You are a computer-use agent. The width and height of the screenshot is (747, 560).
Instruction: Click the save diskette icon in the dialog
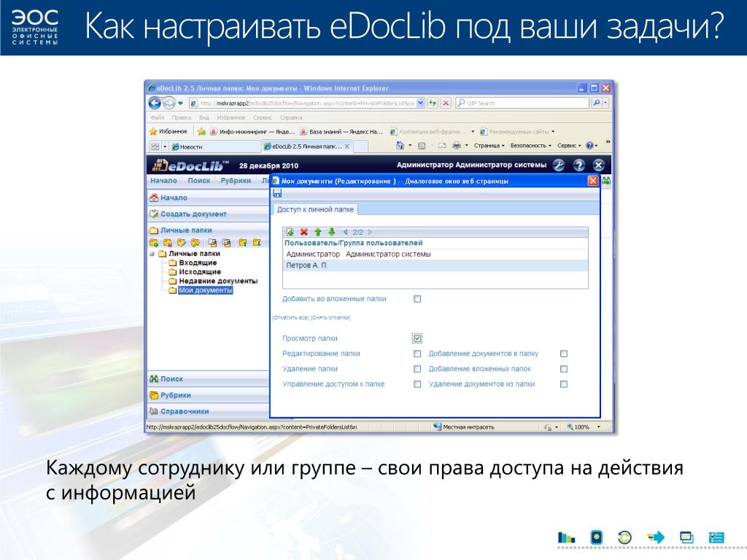[277, 192]
